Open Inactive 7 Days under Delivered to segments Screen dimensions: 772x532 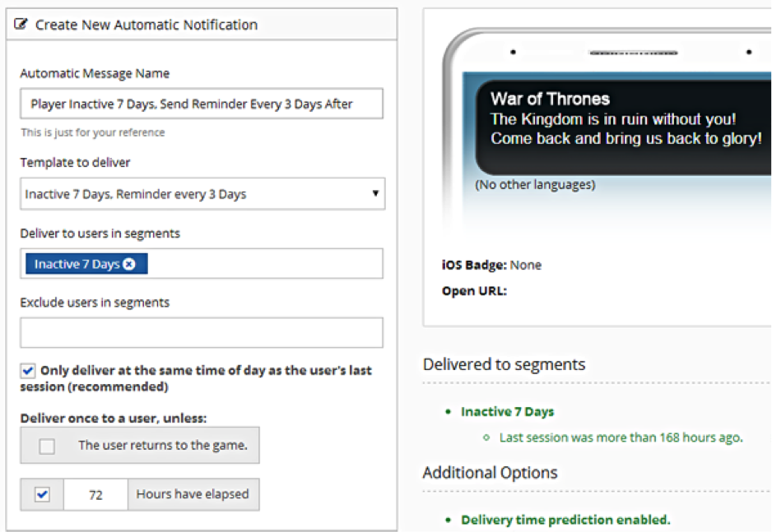[x=507, y=412]
